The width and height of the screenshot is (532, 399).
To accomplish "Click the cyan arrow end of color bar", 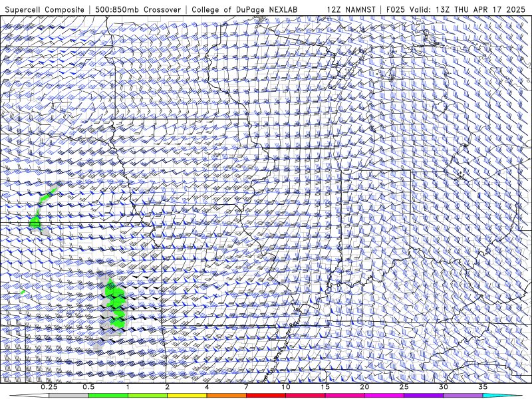I will click(503, 396).
